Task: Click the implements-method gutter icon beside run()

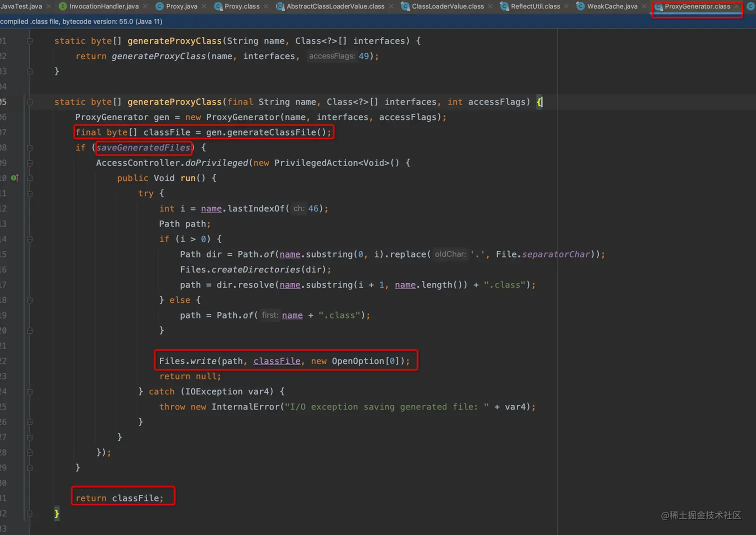Action: click(x=14, y=178)
